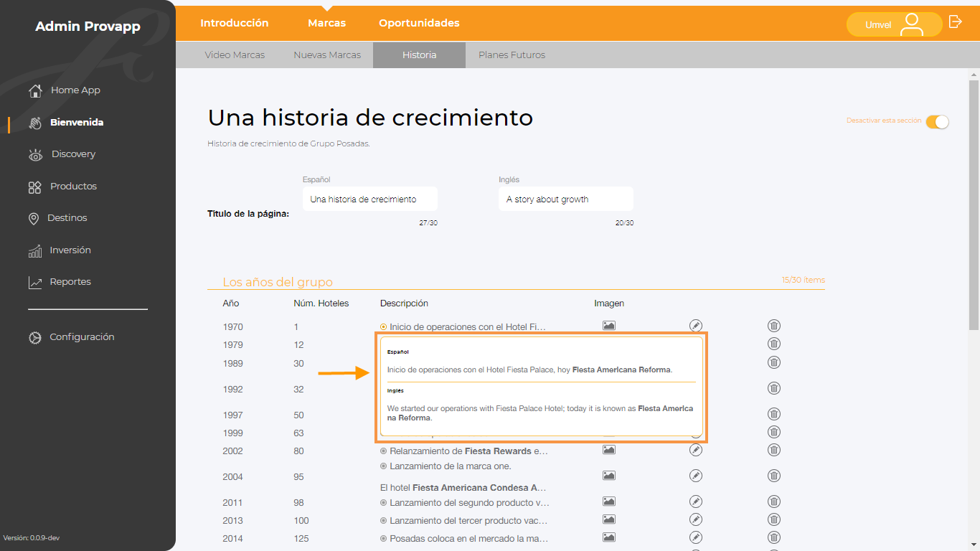Open the Umvel user profile
Screen dimensions: 980x551
[894, 24]
